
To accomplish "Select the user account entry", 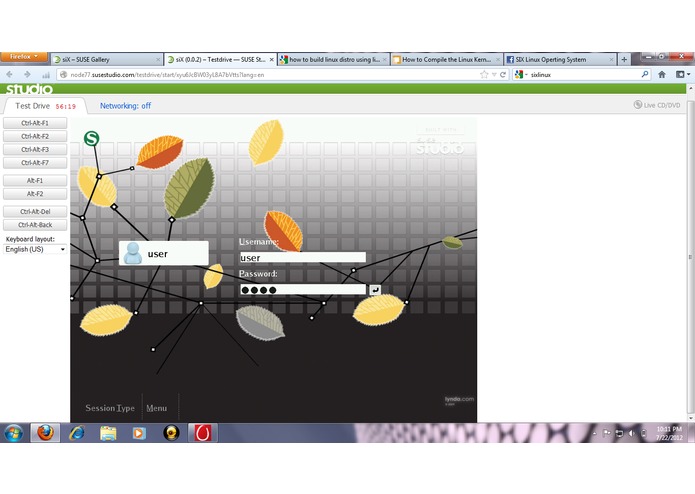I will click(x=164, y=253).
